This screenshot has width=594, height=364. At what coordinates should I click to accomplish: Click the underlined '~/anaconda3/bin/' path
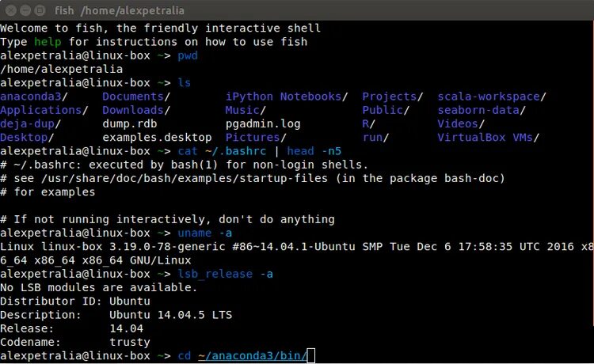point(253,355)
